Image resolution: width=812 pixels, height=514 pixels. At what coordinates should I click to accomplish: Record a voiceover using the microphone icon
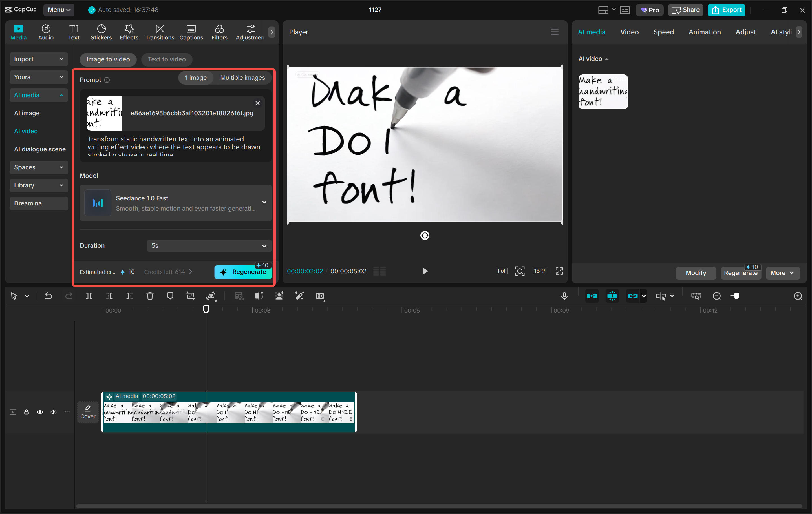tap(564, 296)
